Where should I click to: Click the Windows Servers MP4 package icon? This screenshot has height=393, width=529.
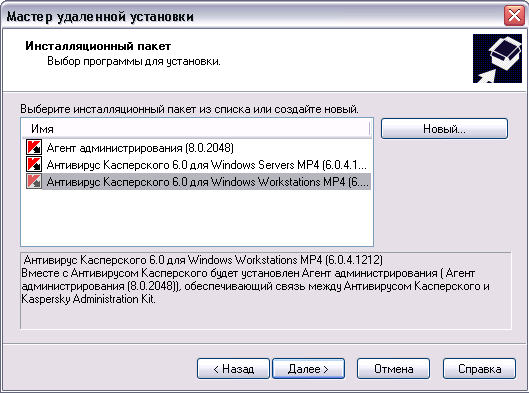tap(34, 165)
